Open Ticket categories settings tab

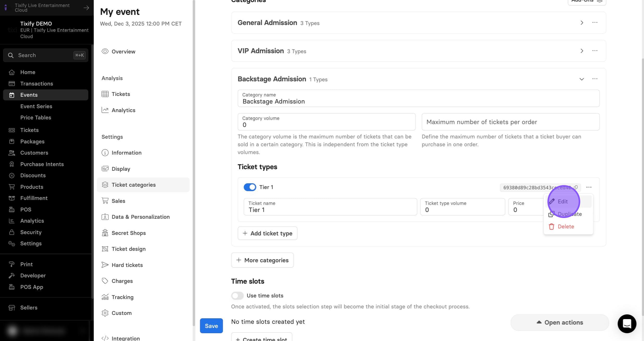click(143, 185)
